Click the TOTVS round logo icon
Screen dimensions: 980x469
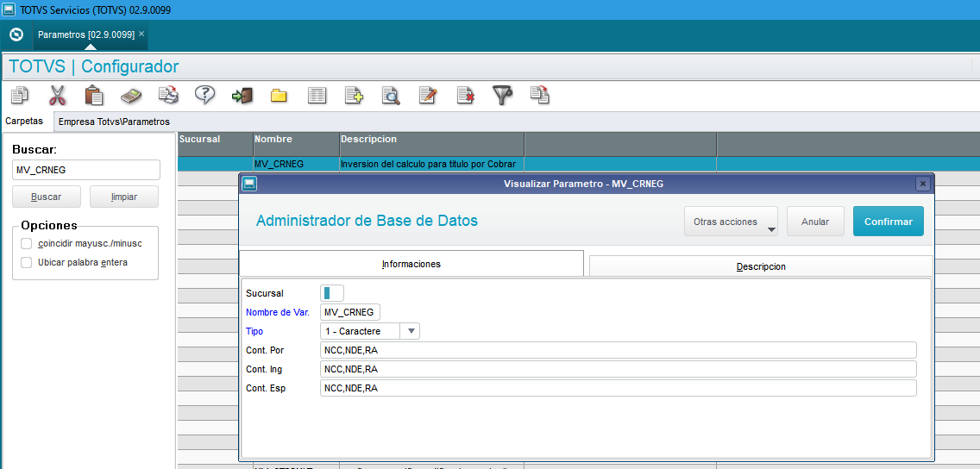tap(17, 35)
